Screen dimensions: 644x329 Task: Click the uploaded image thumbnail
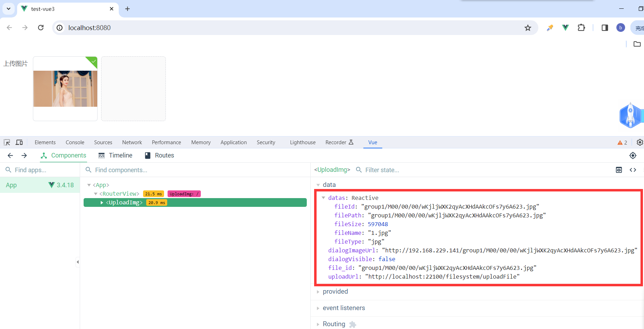pyautogui.click(x=65, y=89)
